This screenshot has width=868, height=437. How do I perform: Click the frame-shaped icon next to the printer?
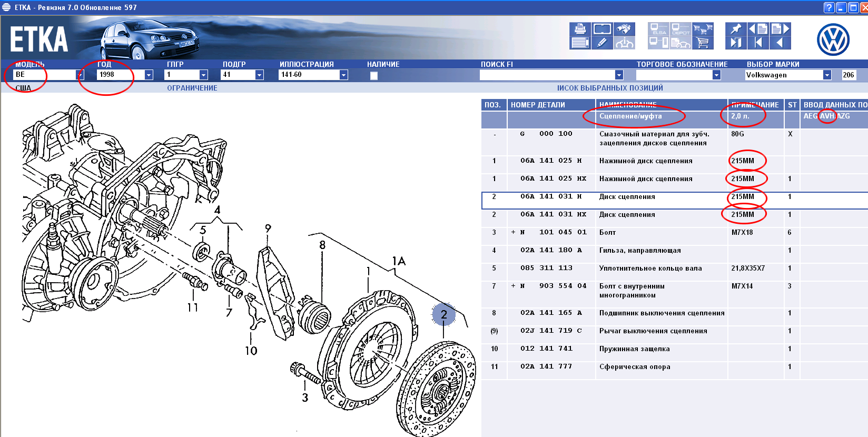tap(602, 29)
